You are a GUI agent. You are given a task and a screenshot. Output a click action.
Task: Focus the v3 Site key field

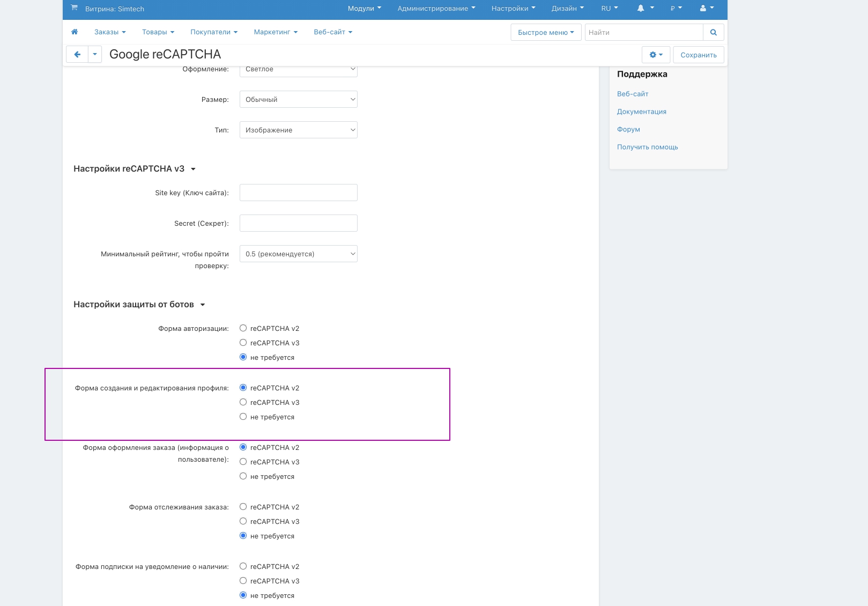299,193
